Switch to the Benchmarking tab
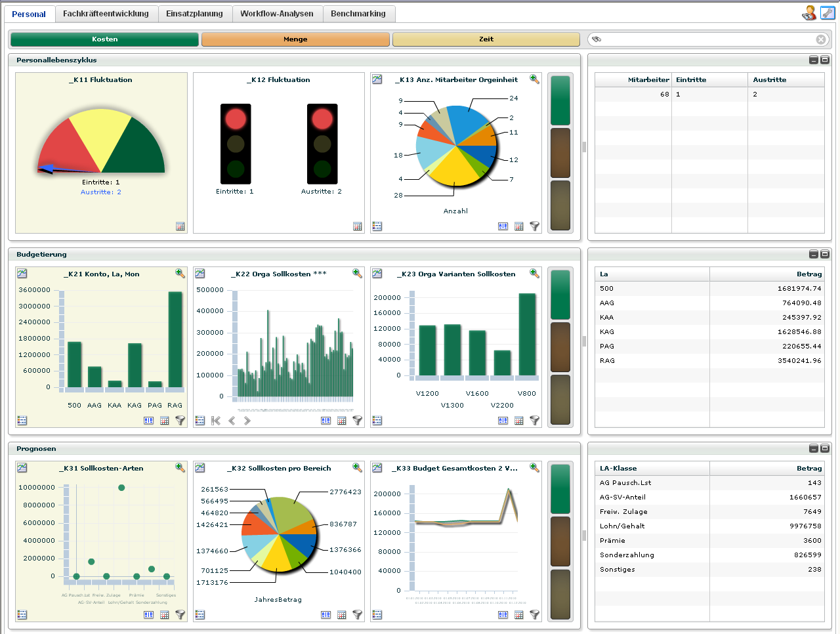The image size is (840, 634). point(358,14)
